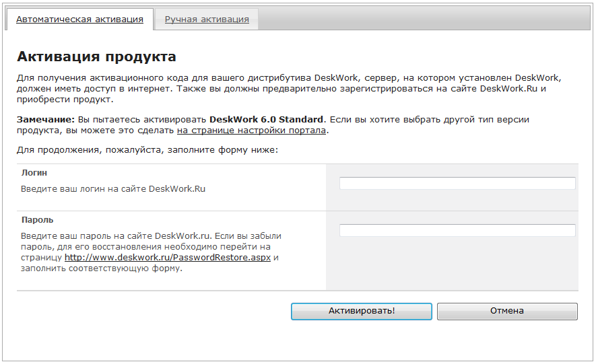Click the line Для продолжения, пожалуйста, заполните форму ниже

pos(147,150)
